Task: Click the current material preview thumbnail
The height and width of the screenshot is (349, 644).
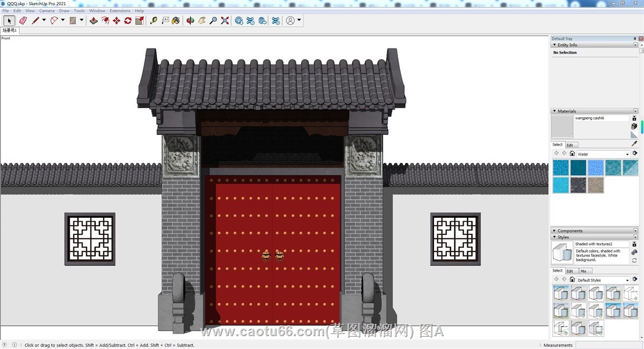Action: pyautogui.click(x=562, y=126)
